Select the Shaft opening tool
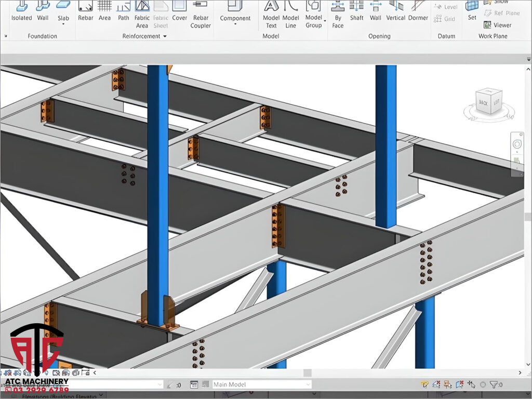The image size is (532, 399). pyautogui.click(x=356, y=11)
